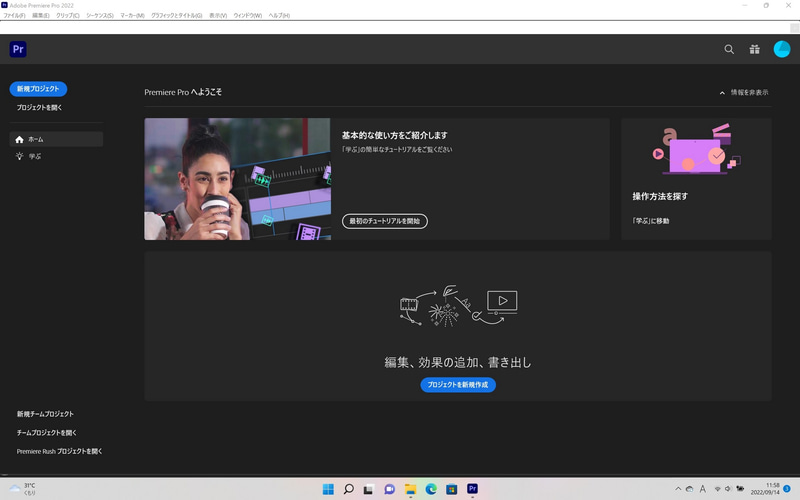Image resolution: width=800 pixels, height=500 pixels.
Task: Click the tutorial thumbnail of woman drinking coffee
Action: [x=237, y=179]
